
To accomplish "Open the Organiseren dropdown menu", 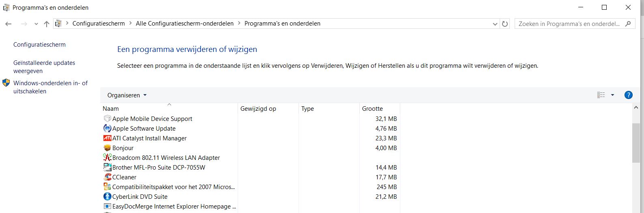I will point(127,95).
